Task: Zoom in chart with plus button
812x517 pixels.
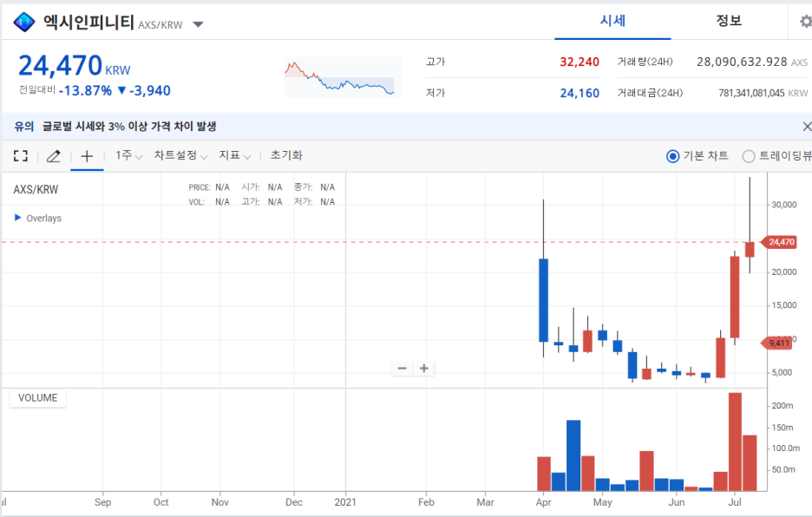Action: point(423,369)
